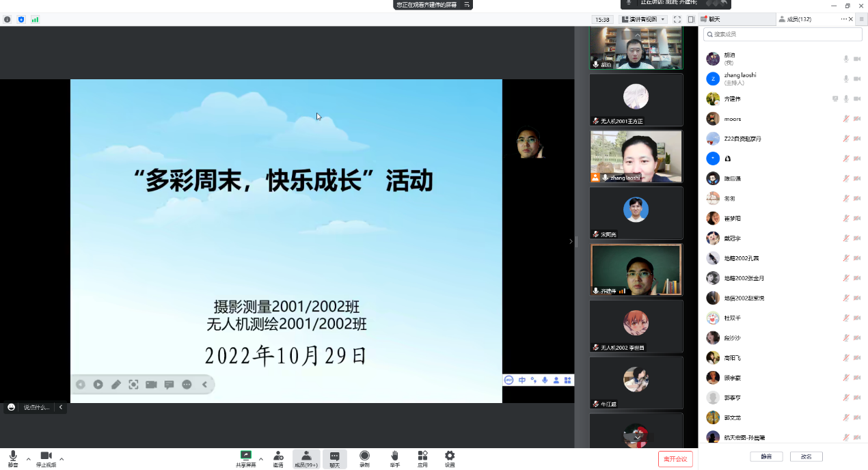Viewport: 868px width, 470px height.
Task: Click the 搜索成员 search field
Action: pos(783,34)
